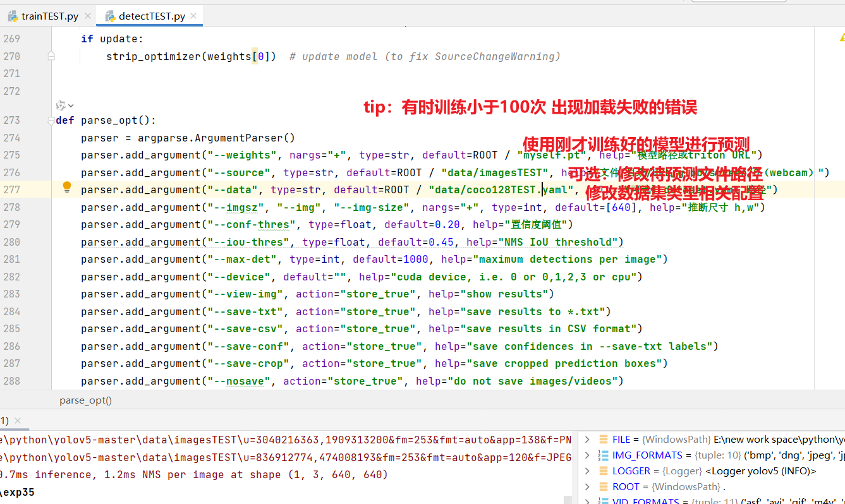Expand the dropdown arrow beside the AI icon
The image size is (845, 504).
[71, 105]
